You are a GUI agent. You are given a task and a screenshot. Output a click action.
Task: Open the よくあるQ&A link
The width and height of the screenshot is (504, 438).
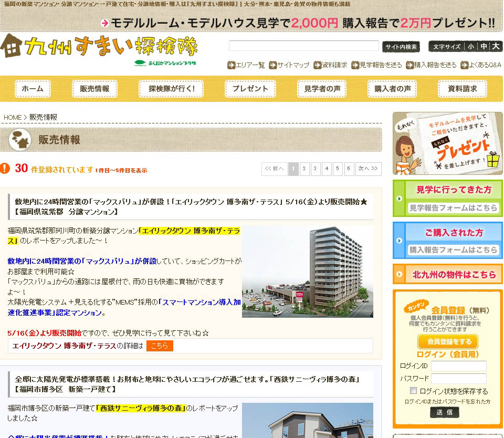click(485, 65)
